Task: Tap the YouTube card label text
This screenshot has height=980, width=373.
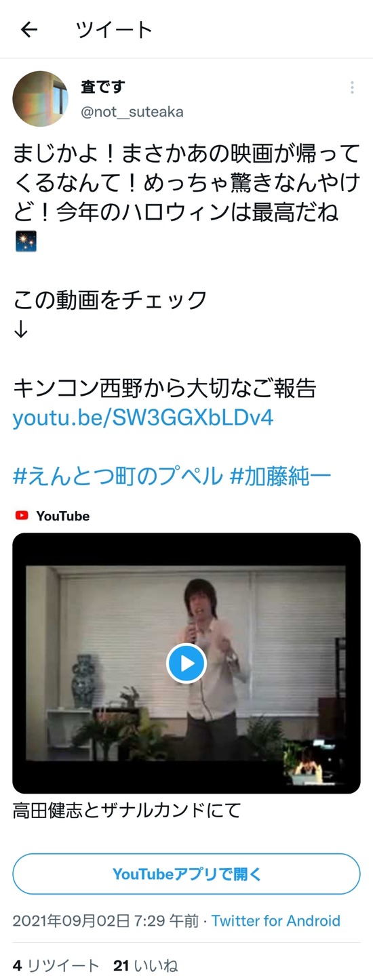Action: point(63,516)
